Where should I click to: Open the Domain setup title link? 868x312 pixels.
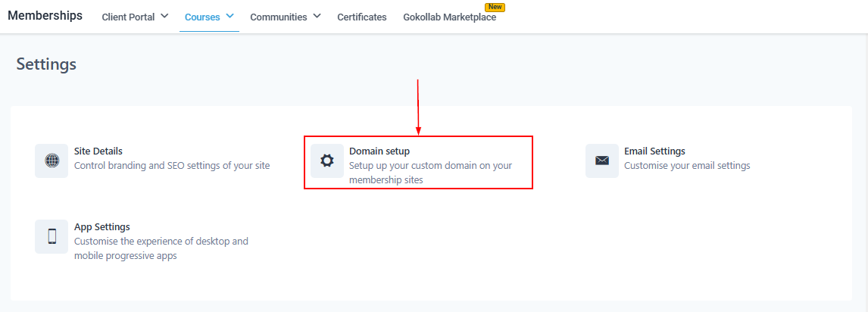[379, 151]
